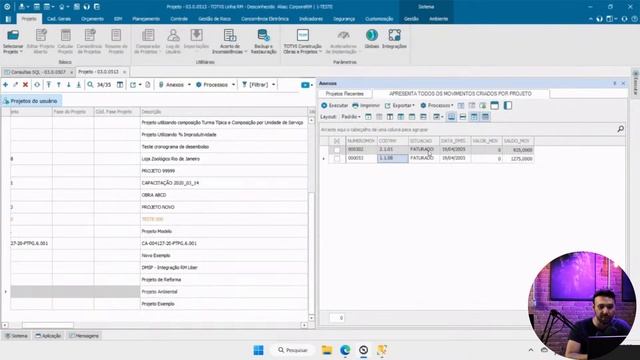Click the SITUACAO column header
Image resolution: width=640 pixels, height=360 pixels.
click(424, 141)
